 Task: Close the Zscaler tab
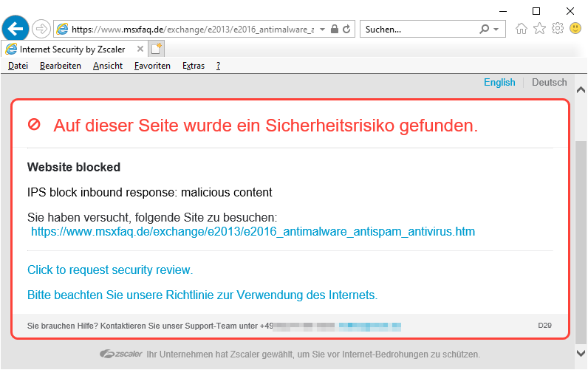[x=140, y=49]
